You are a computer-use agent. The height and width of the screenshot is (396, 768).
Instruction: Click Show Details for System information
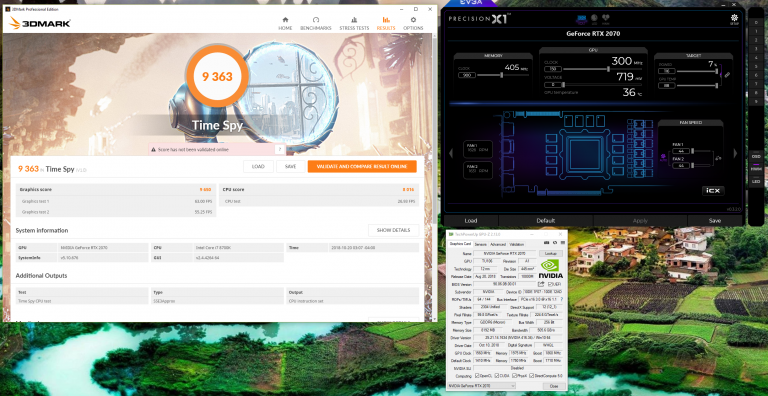(393, 230)
